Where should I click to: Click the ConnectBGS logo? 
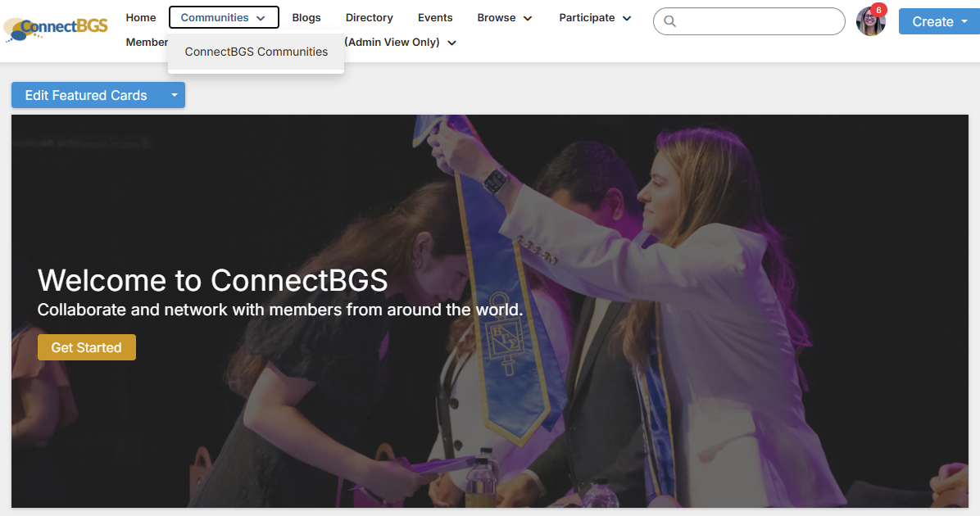56,29
